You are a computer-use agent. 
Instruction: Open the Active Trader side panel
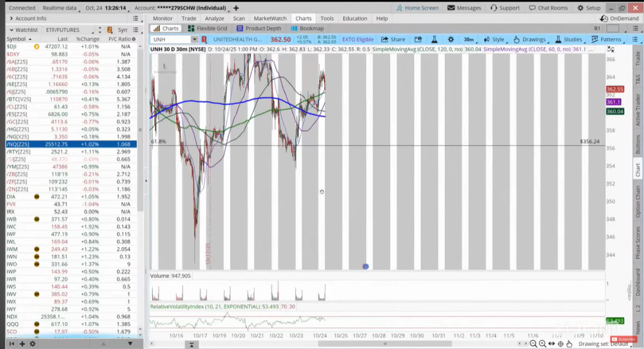pyautogui.click(x=638, y=110)
